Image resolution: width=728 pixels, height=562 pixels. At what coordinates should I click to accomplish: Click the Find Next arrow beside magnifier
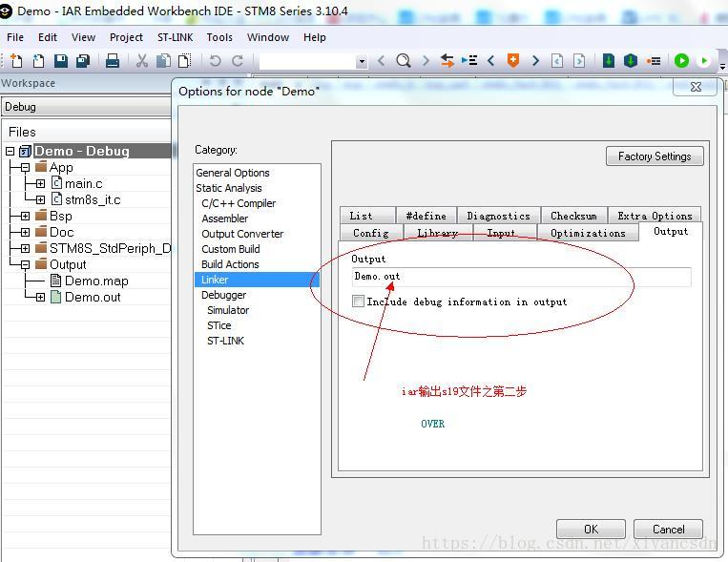tap(426, 61)
